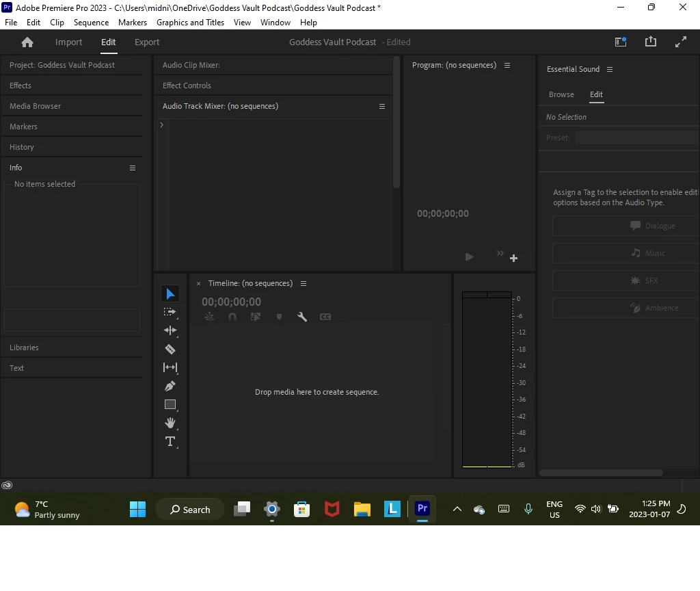Click Essential Sound horizontal scrollbar

tap(601, 473)
